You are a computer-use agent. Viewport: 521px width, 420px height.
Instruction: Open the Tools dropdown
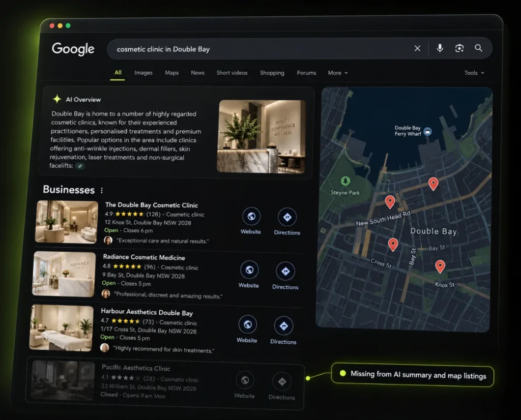(x=474, y=73)
